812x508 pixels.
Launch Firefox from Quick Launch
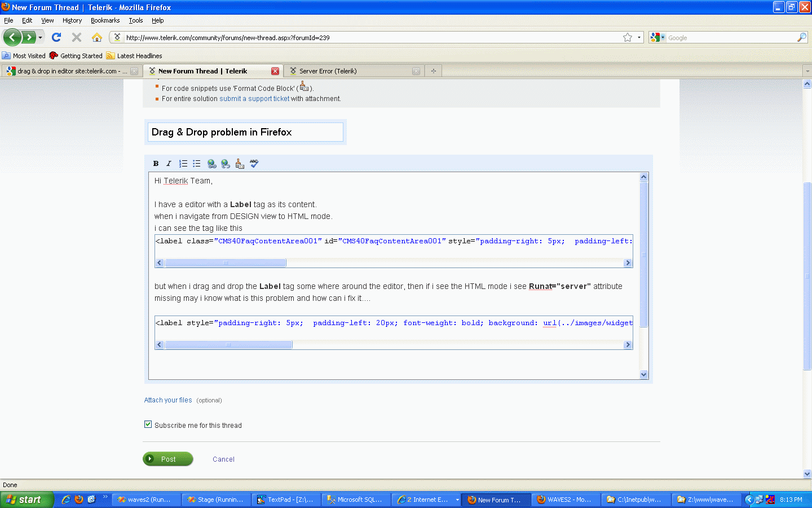tap(79, 500)
